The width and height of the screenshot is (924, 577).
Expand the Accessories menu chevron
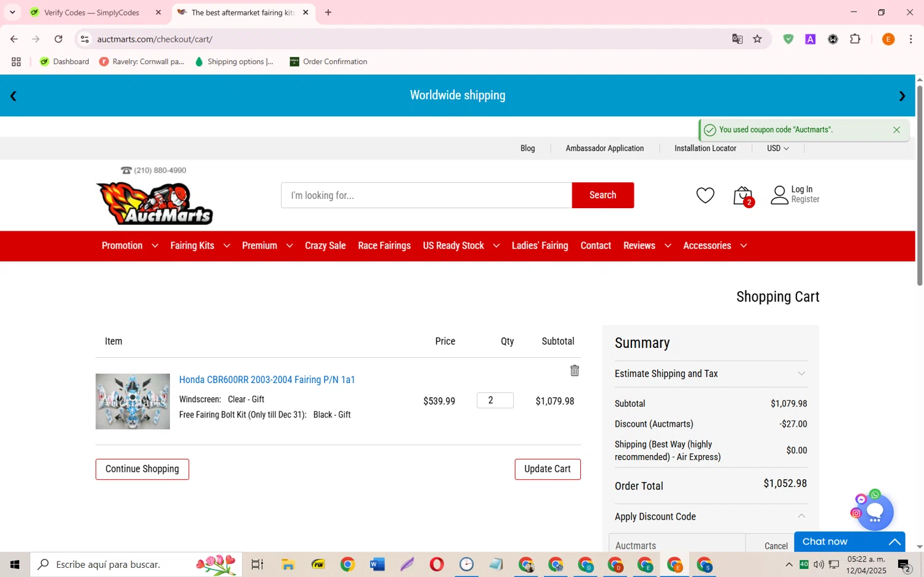click(x=744, y=246)
